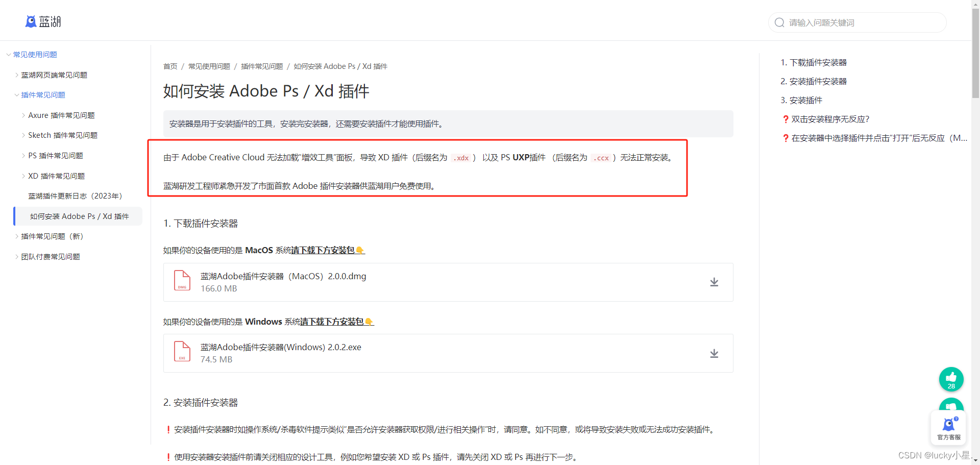This screenshot has height=465, width=980.
Task: Expand 蓝湖网页端常见问题 in sidebar
Action: click(17, 75)
